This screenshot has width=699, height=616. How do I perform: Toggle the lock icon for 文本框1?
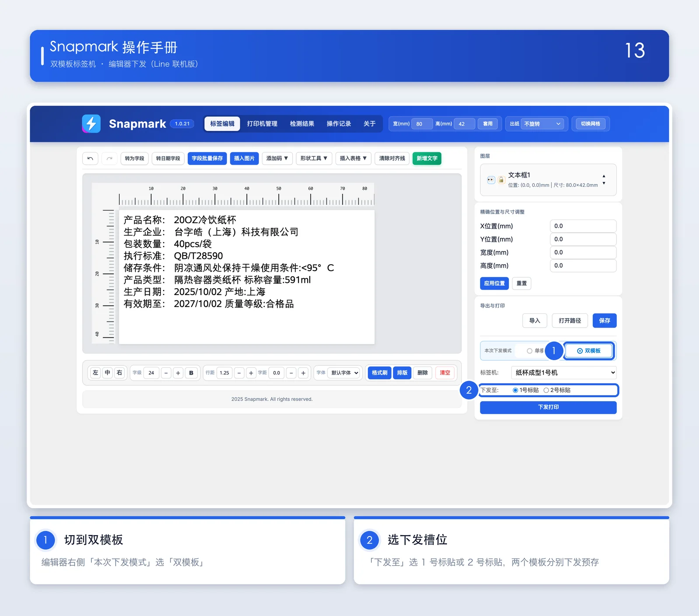pos(501,180)
